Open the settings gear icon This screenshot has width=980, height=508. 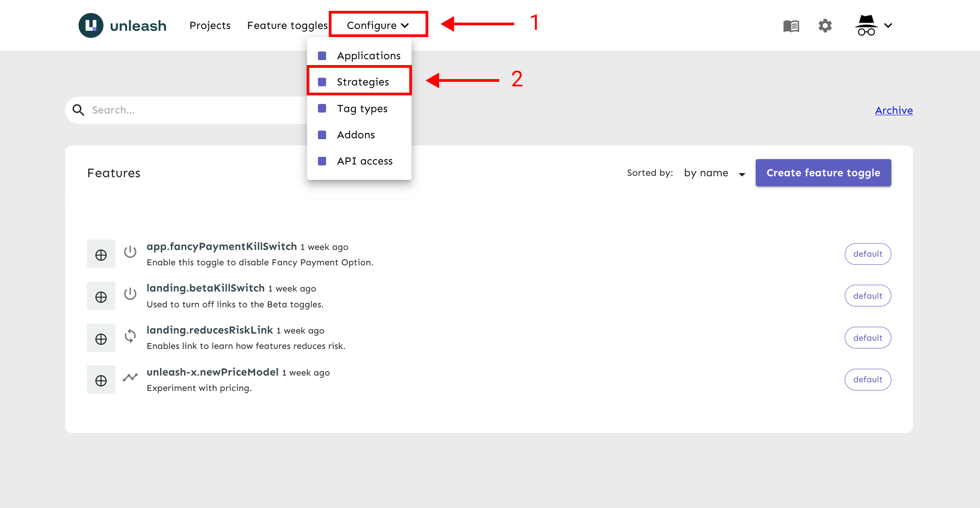coord(825,26)
